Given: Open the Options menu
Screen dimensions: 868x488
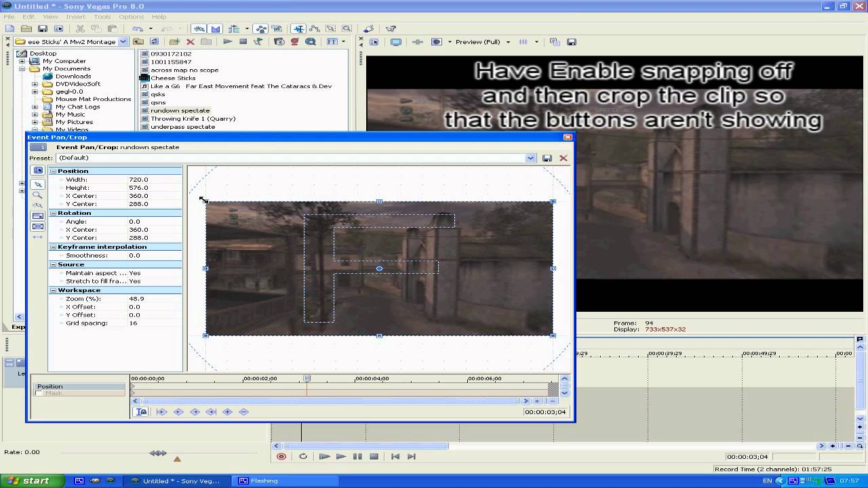Looking at the screenshot, I should tap(131, 16).
